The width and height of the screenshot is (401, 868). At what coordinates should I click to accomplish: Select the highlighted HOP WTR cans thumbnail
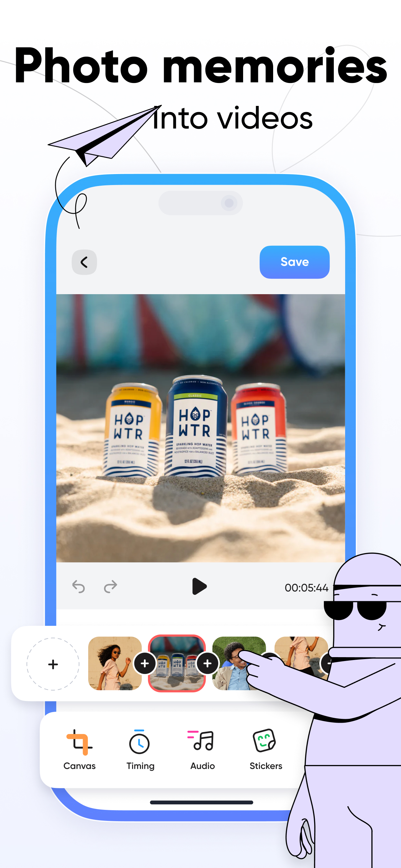pyautogui.click(x=177, y=663)
